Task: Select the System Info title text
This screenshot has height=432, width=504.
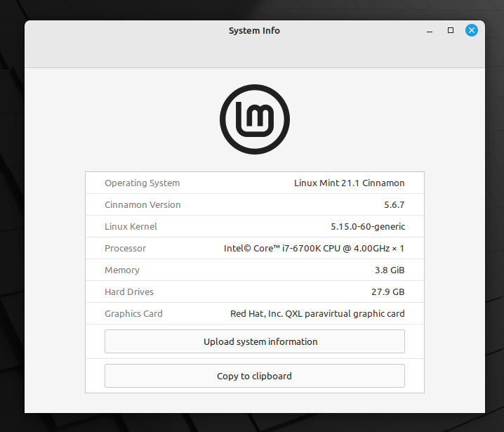Action: pyautogui.click(x=254, y=31)
